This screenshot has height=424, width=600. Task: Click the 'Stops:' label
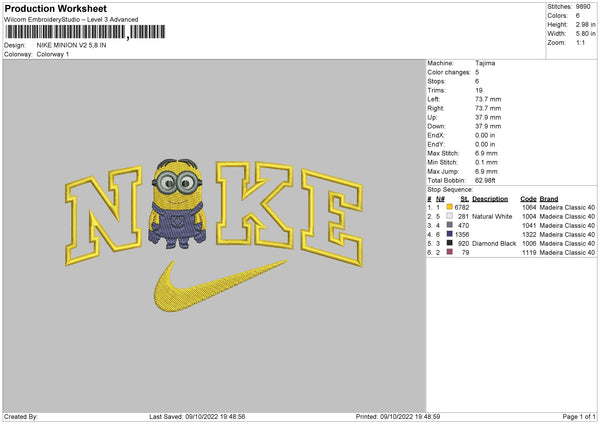(x=437, y=81)
